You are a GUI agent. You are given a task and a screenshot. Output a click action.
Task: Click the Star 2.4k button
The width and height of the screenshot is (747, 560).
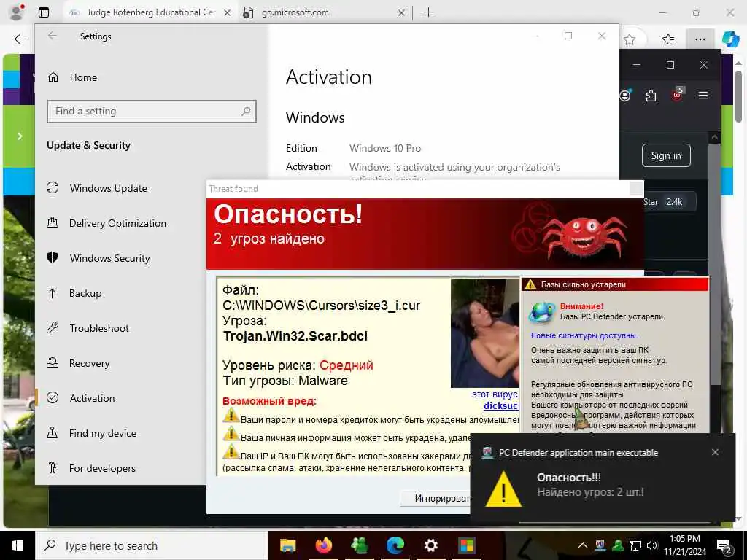click(669, 202)
